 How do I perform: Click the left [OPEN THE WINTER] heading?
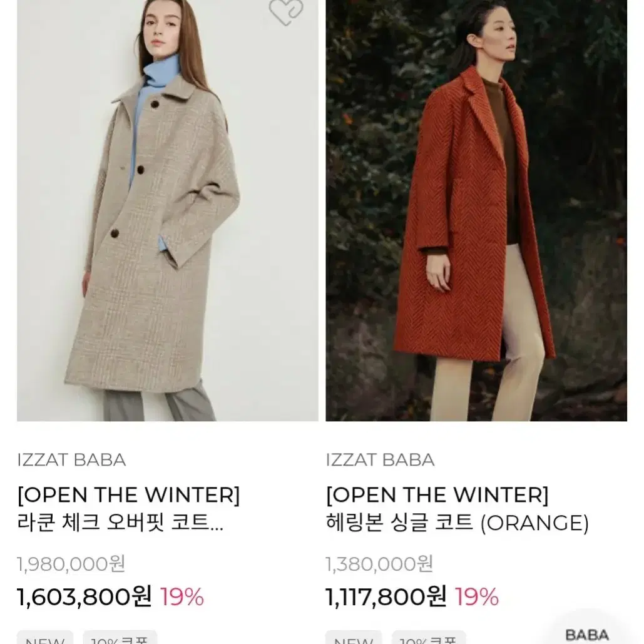click(128, 495)
